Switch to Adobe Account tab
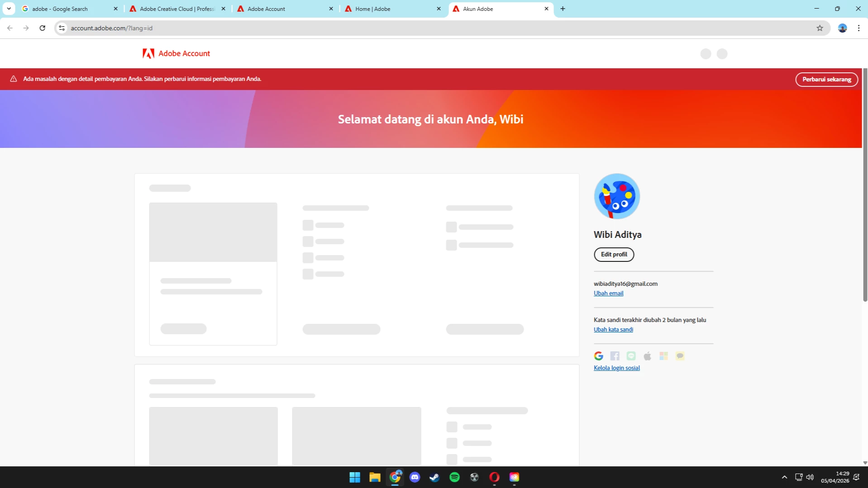This screenshot has height=488, width=868. point(285,9)
